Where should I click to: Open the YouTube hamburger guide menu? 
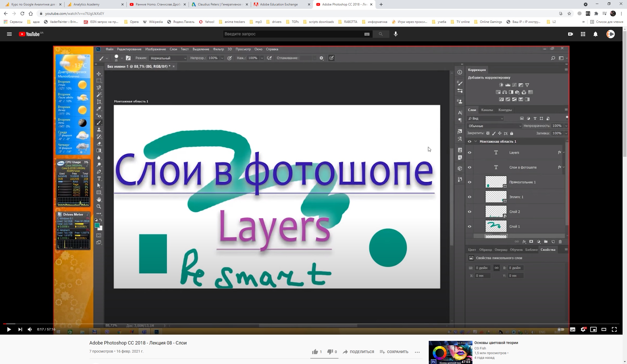point(9,34)
